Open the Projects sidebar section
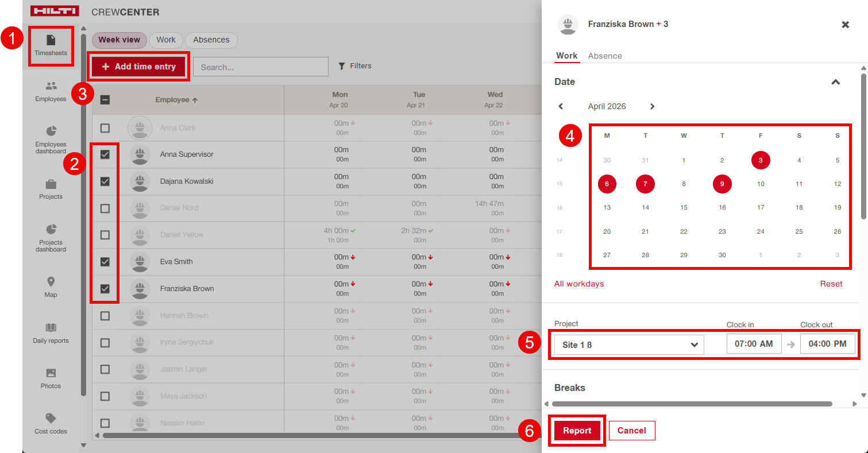The image size is (868, 453). pos(51,189)
